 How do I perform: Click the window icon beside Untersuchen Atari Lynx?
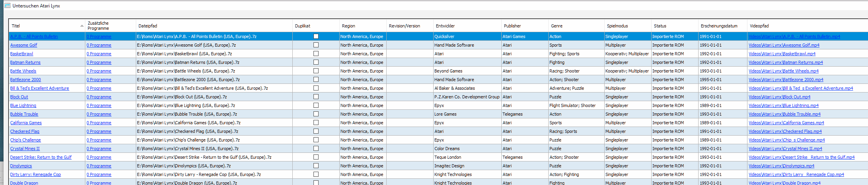pos(7,5)
